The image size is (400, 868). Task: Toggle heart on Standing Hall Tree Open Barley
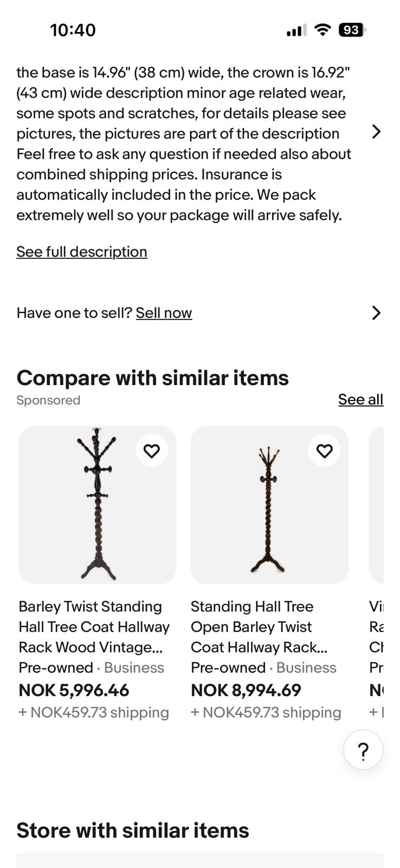click(x=324, y=451)
